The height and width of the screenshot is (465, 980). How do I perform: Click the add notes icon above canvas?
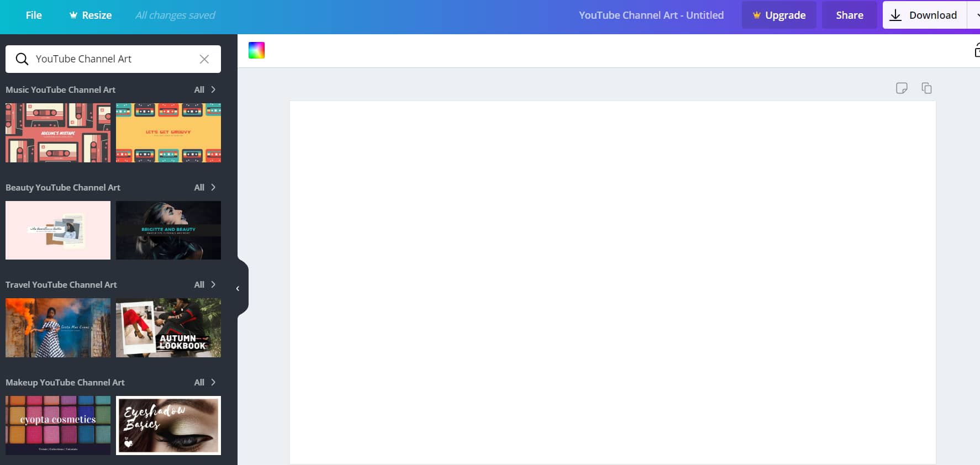pyautogui.click(x=902, y=88)
